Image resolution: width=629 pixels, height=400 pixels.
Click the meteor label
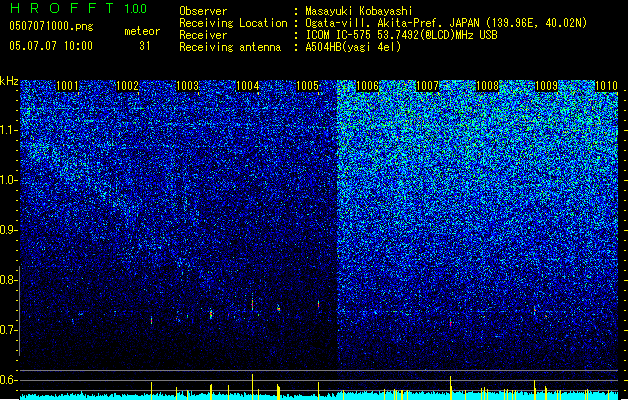142,31
